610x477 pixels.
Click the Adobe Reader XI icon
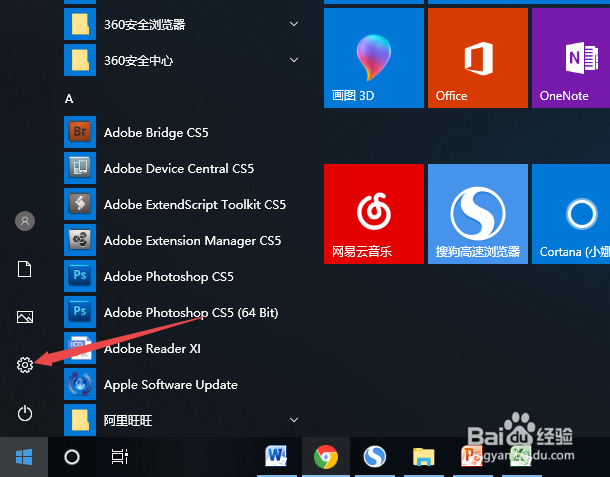pyautogui.click(x=80, y=348)
